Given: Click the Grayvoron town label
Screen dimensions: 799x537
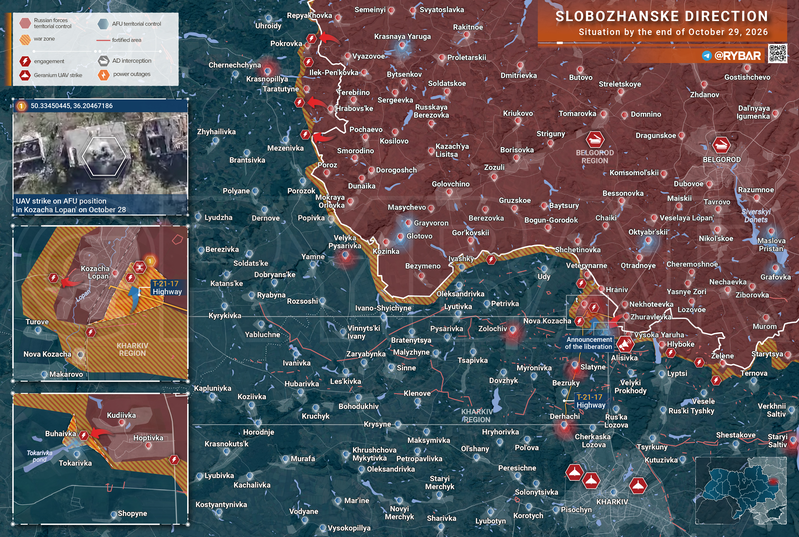Looking at the screenshot, I should (x=431, y=223).
